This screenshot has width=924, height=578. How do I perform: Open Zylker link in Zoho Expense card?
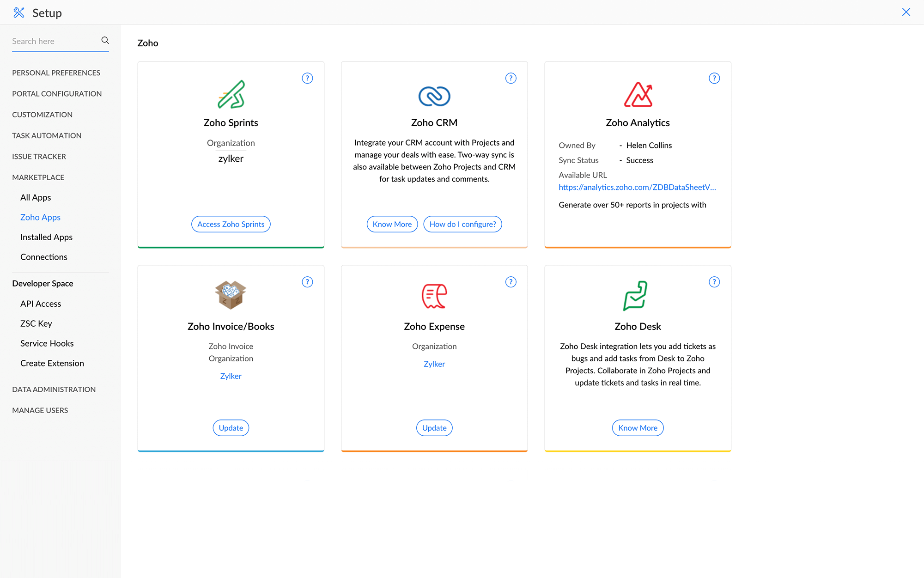pyautogui.click(x=434, y=364)
